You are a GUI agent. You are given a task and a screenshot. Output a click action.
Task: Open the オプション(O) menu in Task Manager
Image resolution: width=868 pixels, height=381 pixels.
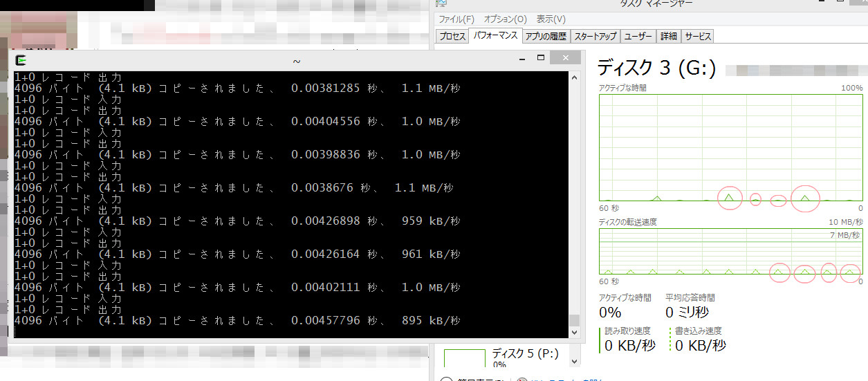pyautogui.click(x=505, y=19)
